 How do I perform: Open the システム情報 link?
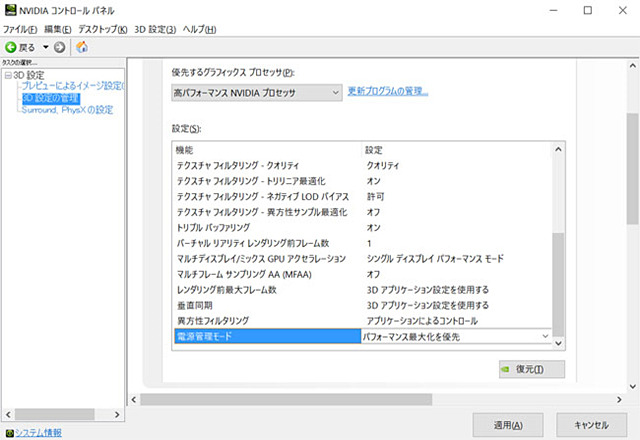[x=38, y=433]
